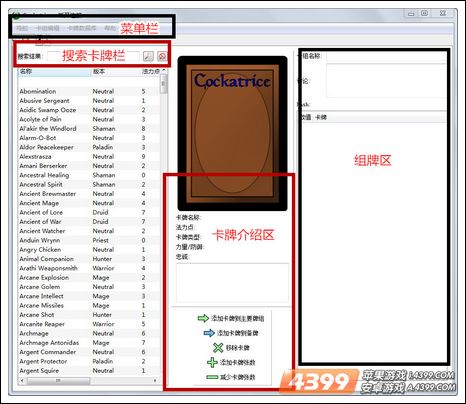Click the horizontal scrollbar thumb under card list
The height and width of the screenshot is (404, 466).
pos(57,380)
